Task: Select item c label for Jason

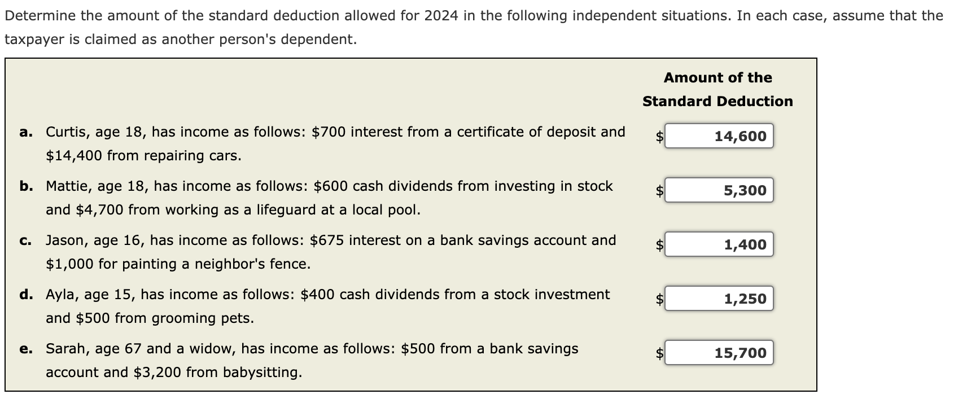Action: (24, 240)
